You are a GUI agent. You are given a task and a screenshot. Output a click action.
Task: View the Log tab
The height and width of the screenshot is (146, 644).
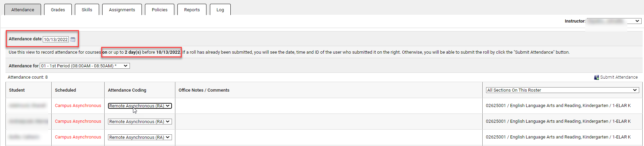pos(220,10)
